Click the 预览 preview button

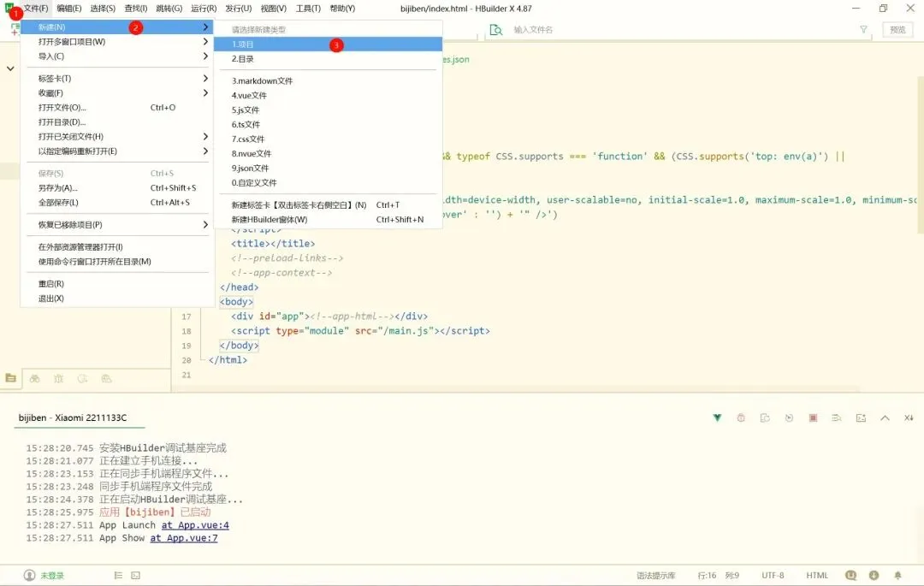pos(897,29)
